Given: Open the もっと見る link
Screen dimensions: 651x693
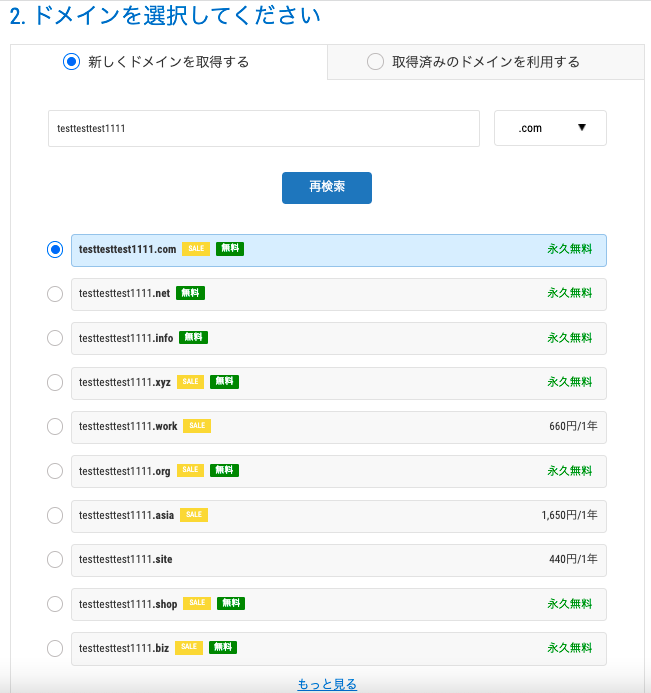Looking at the screenshot, I should [x=327, y=684].
